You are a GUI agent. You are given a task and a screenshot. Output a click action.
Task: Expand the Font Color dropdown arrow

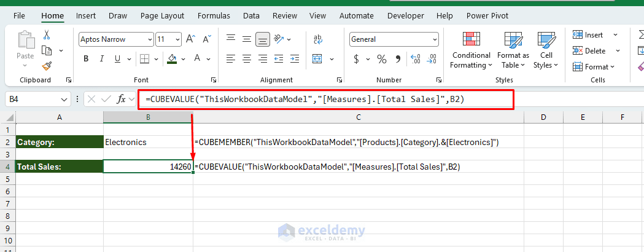pyautogui.click(x=208, y=59)
